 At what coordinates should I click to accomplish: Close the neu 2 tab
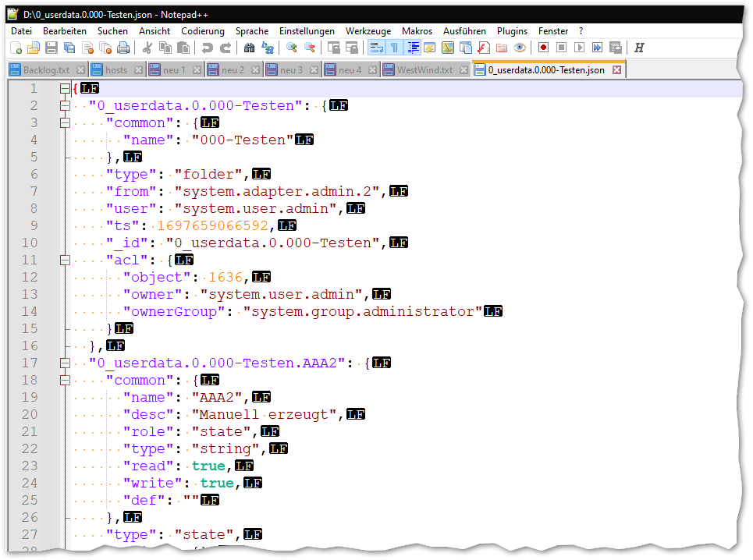click(x=255, y=70)
